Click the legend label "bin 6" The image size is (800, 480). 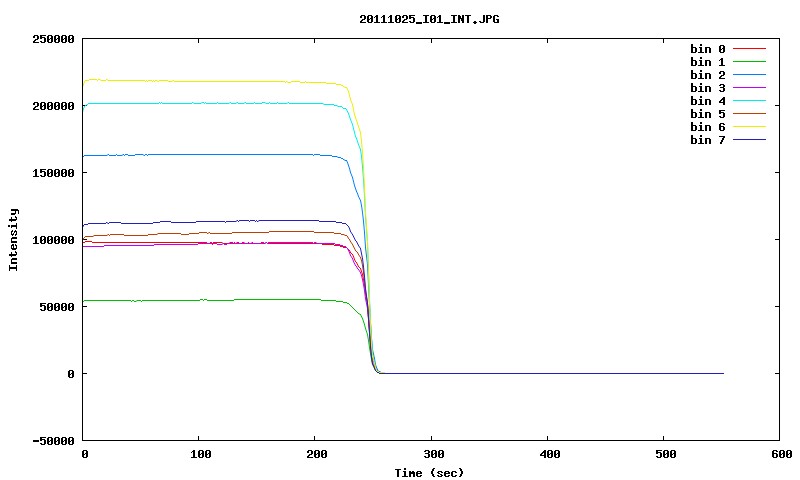click(707, 127)
